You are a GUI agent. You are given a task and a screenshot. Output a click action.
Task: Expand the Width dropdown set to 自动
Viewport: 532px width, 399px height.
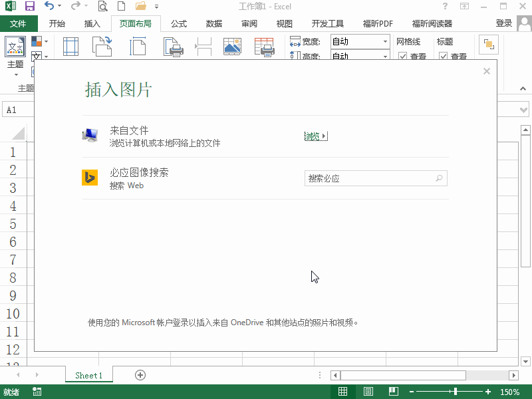pos(385,42)
